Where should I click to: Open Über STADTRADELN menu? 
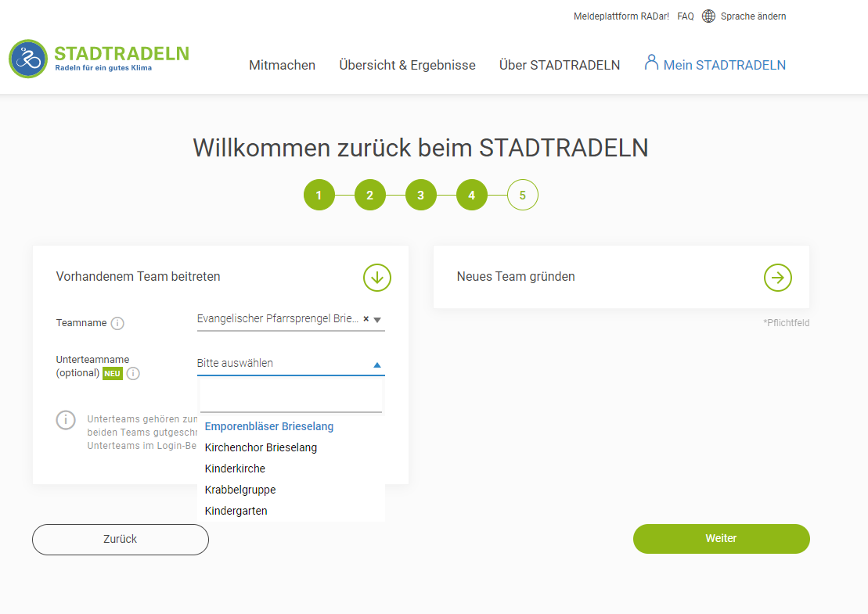(560, 65)
